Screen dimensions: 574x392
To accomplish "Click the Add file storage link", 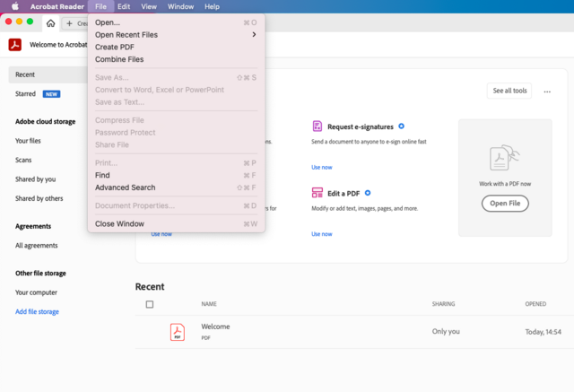I will pyautogui.click(x=37, y=311).
